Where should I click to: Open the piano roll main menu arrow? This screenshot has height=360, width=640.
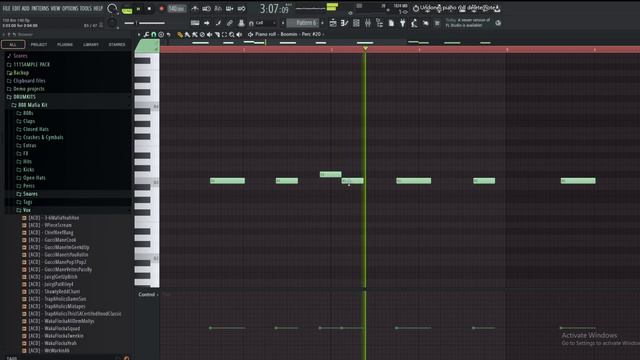point(139,35)
